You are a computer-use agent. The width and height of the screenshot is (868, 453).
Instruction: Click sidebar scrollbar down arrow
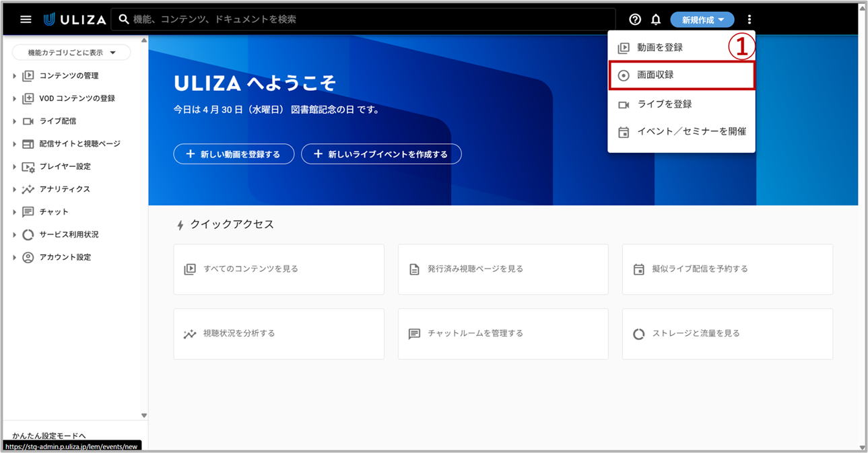point(144,415)
